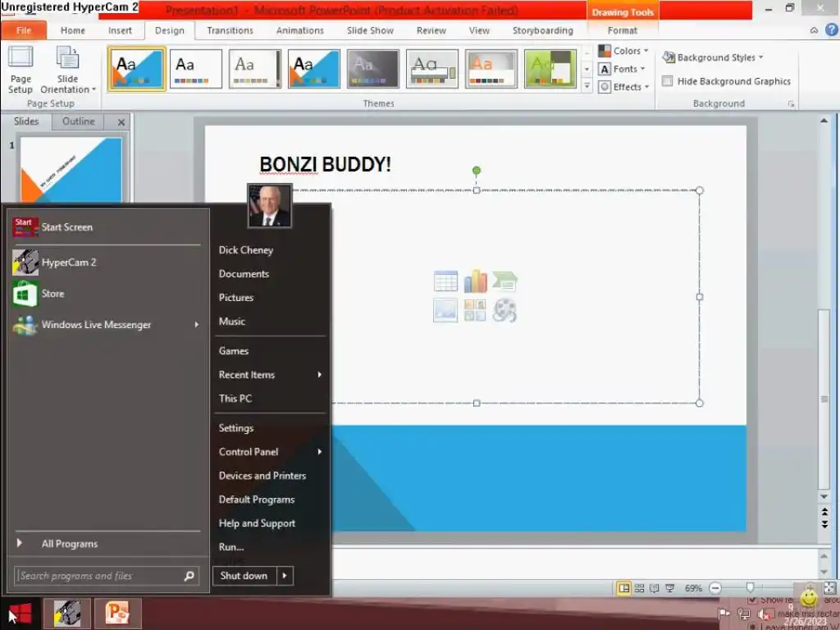840x630 pixels.
Task: Open Shut down options arrow
Action: coord(285,576)
